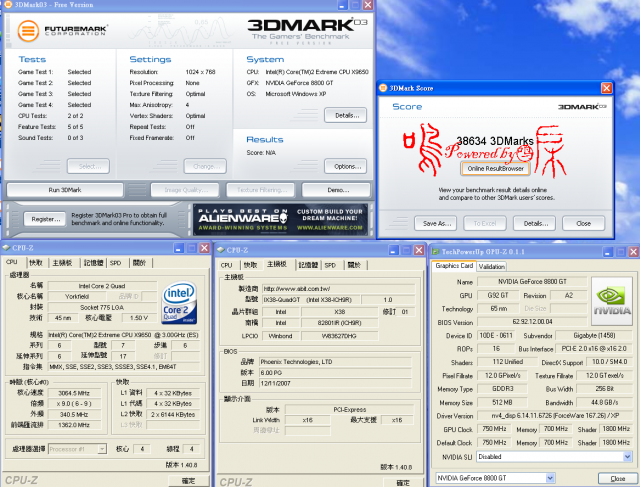This screenshot has width=640, height=487.
Task: Click the Alienware advertisement banner
Action: tap(280, 220)
